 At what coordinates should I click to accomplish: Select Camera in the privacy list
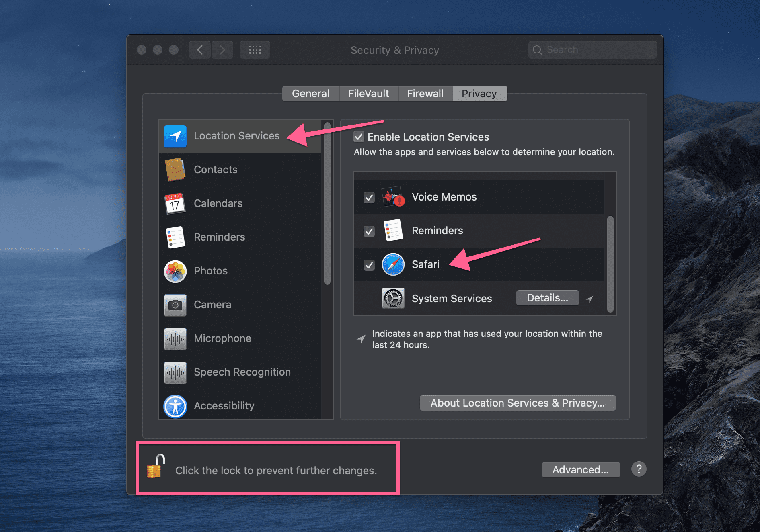point(213,305)
